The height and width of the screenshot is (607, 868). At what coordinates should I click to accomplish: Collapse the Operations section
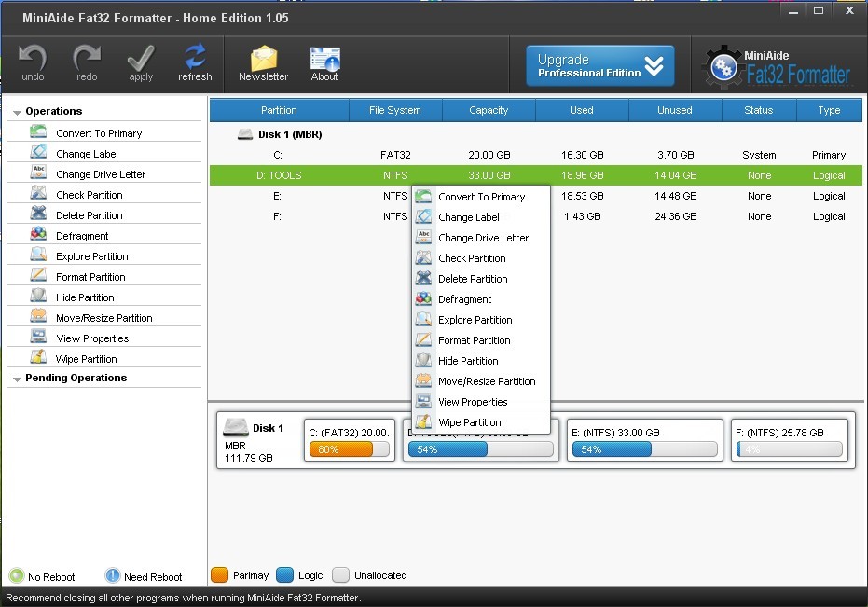[x=17, y=112]
